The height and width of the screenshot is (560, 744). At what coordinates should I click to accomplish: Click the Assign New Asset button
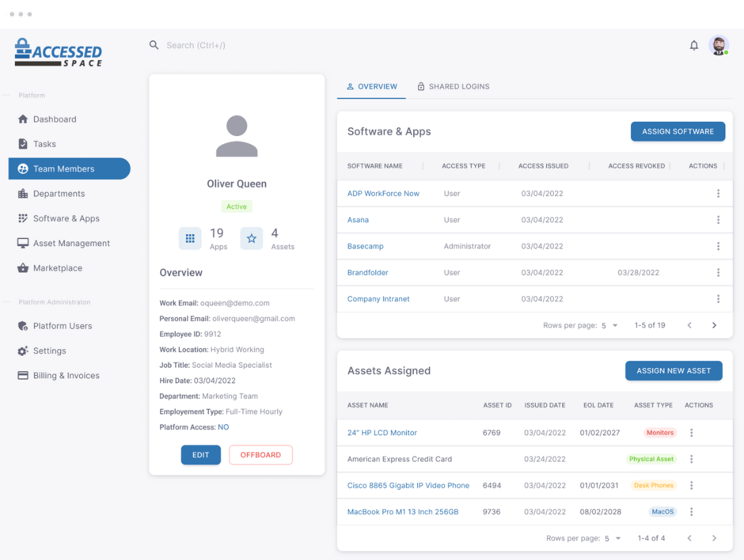[673, 371]
